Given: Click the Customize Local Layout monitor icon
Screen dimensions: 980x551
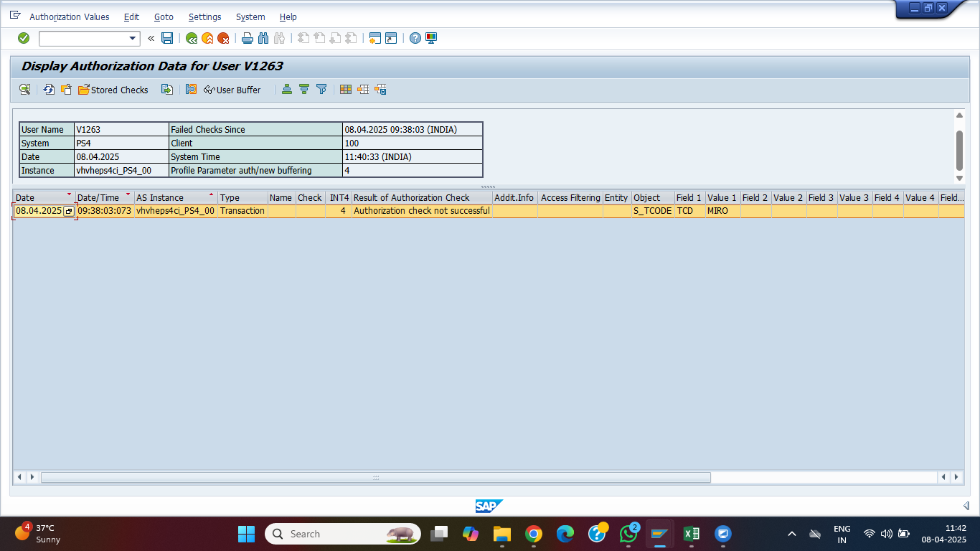Looking at the screenshot, I should (430, 38).
